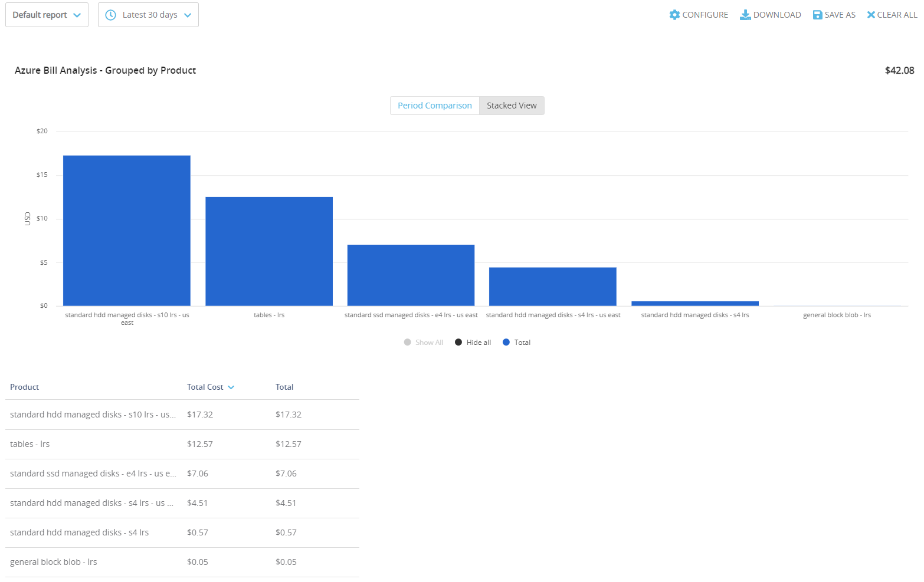Click the clock icon in date range
This screenshot has width=924, height=582.
[x=110, y=15]
